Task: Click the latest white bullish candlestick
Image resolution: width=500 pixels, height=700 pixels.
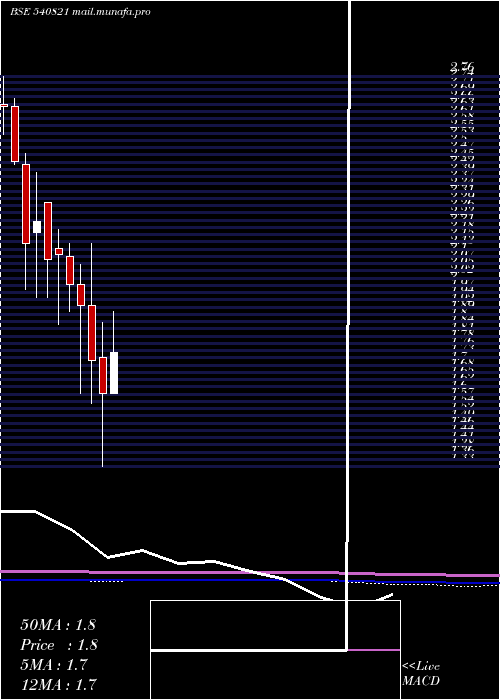Action: (114, 373)
